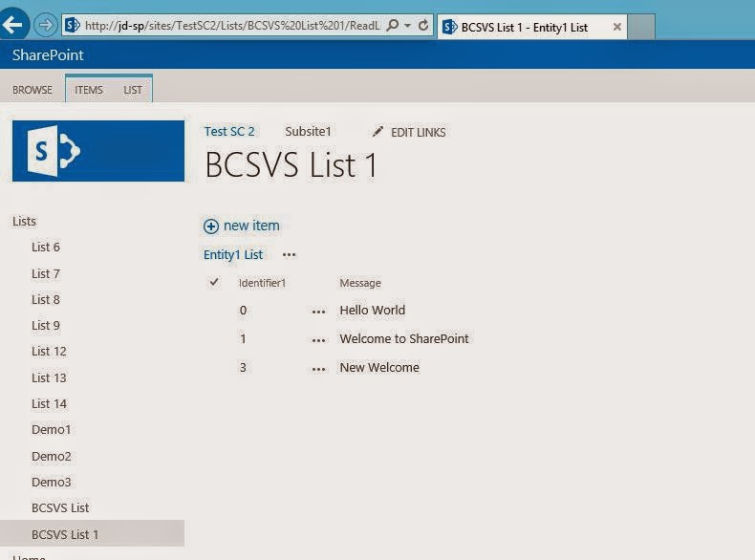755x560 pixels.
Task: Click identifier 1 in the list
Action: (243, 339)
